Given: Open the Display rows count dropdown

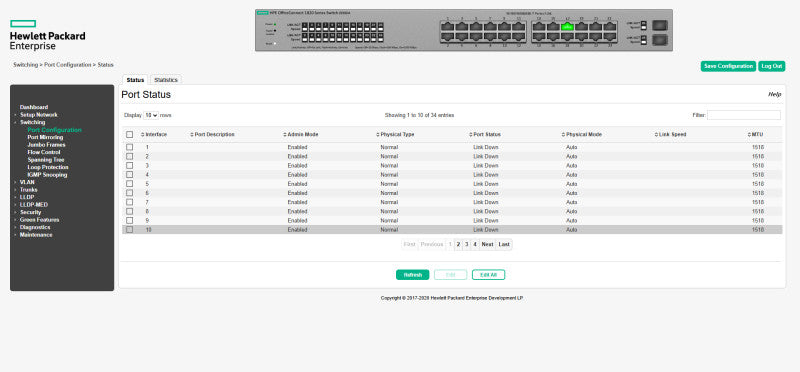Looking at the screenshot, I should point(151,115).
